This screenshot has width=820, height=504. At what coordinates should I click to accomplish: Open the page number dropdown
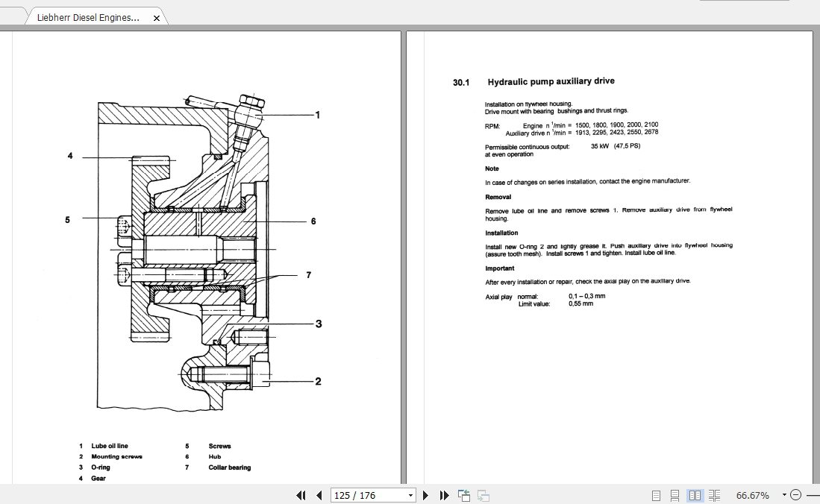click(x=410, y=495)
